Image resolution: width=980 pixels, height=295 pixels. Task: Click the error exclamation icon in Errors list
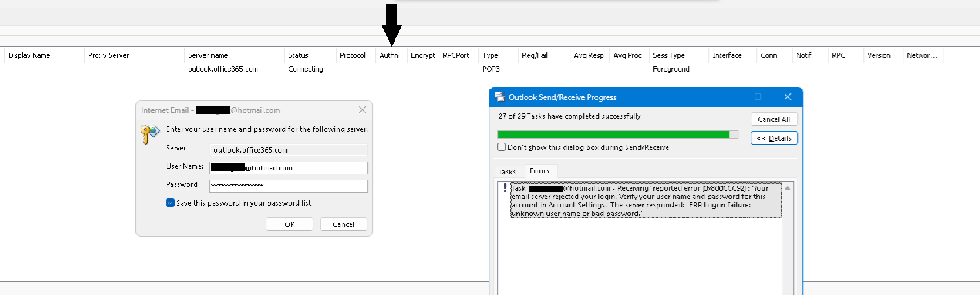point(505,188)
